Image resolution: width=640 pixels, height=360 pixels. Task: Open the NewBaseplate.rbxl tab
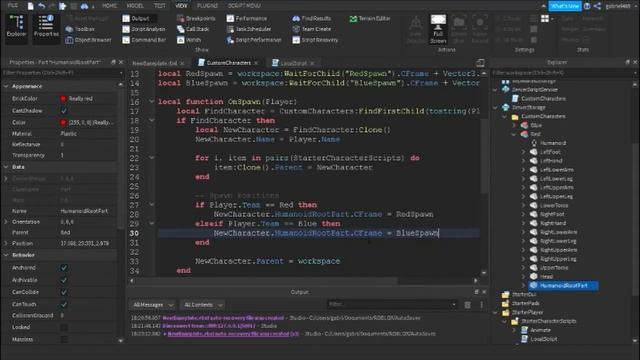pos(155,63)
